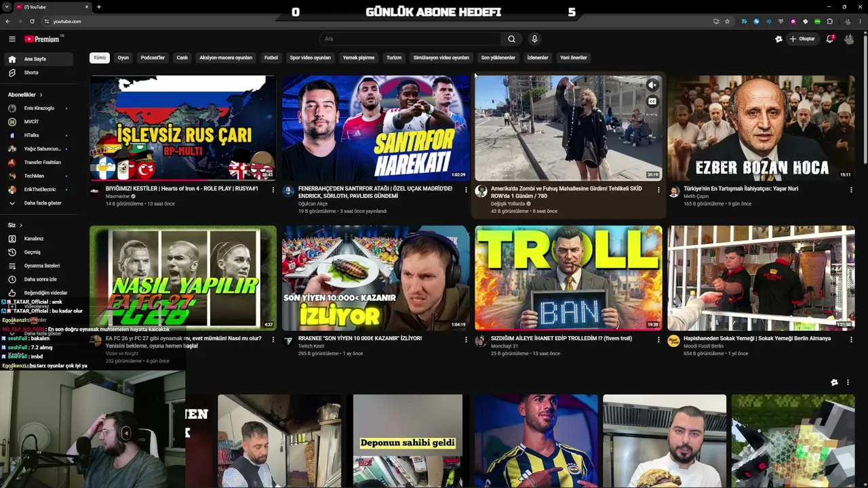The width and height of the screenshot is (868, 488).
Task: Select the Futbol filter chip
Action: (x=271, y=58)
